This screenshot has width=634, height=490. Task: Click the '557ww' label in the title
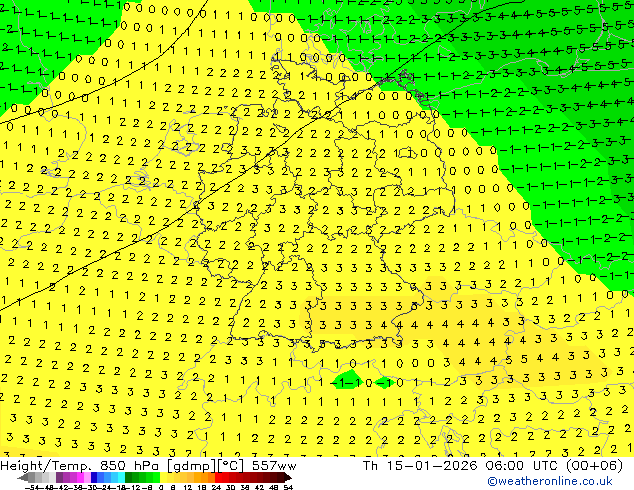tap(274, 466)
